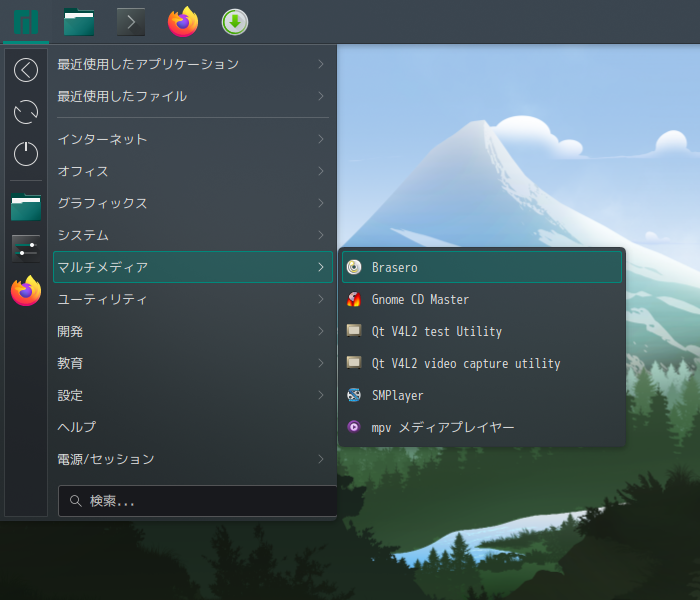Viewport: 700px width, 600px height.
Task: Expand the ユーティリティ submenu arrow
Action: pyautogui.click(x=321, y=299)
